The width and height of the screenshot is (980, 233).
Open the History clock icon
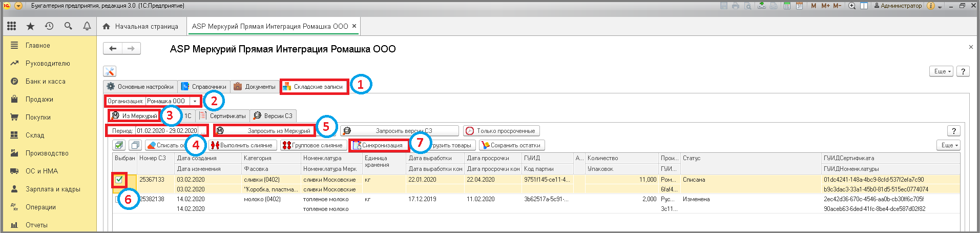(49, 26)
